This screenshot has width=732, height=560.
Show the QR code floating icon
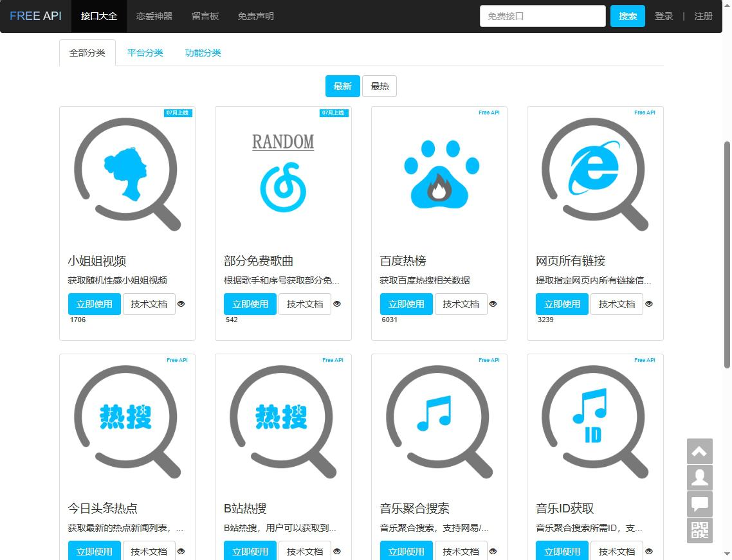click(699, 530)
